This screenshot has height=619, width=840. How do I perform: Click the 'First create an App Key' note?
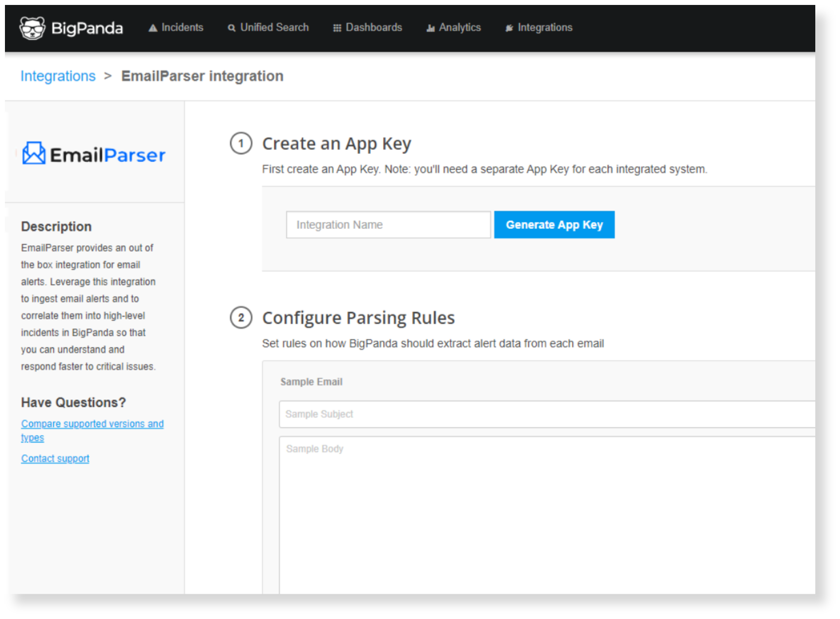click(x=485, y=169)
